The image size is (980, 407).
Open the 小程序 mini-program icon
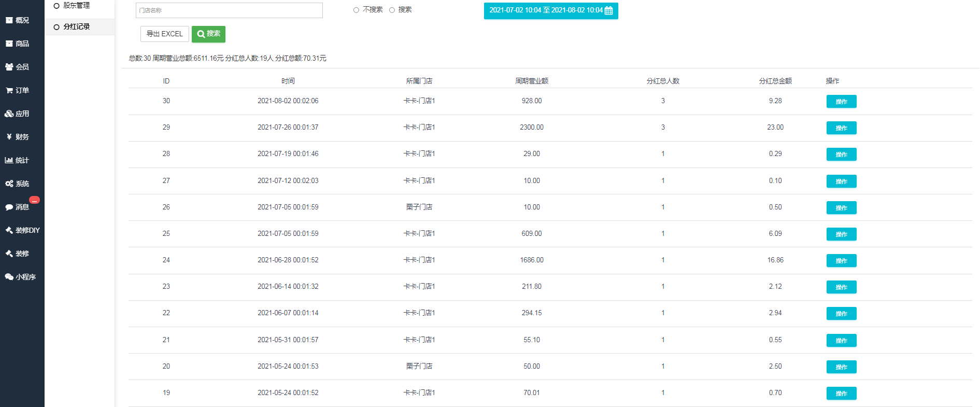point(9,277)
